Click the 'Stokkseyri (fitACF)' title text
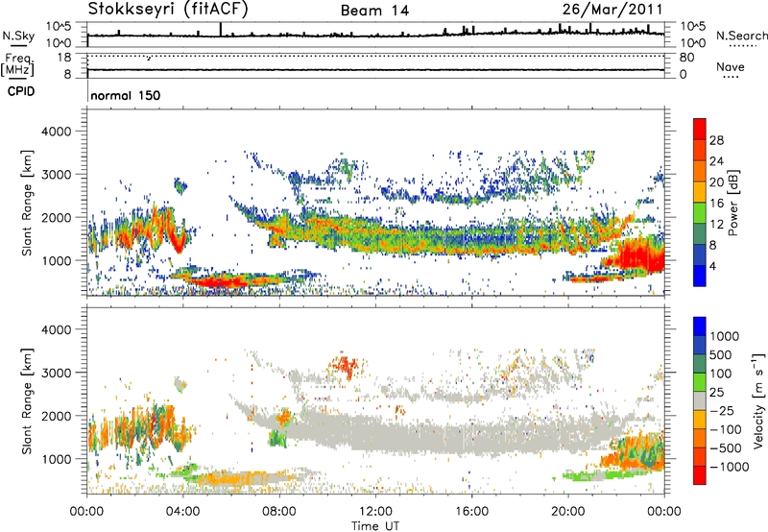The width and height of the screenshot is (768, 532). click(168, 9)
